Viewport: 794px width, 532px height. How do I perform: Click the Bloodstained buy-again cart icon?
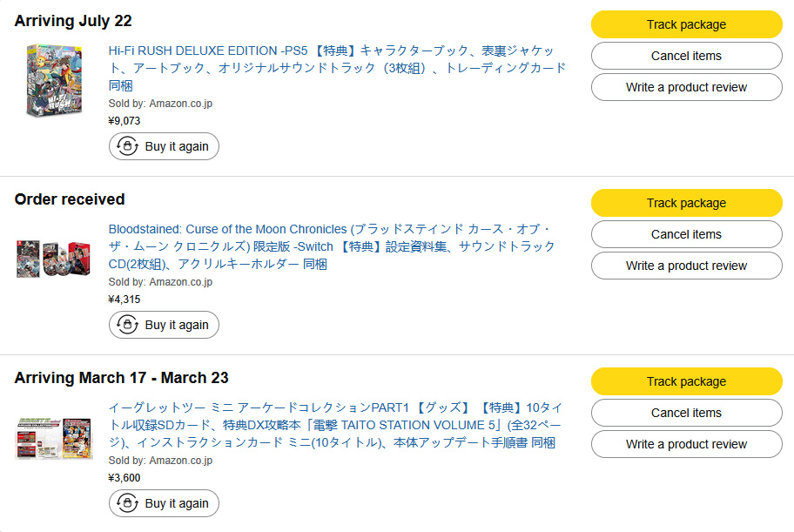click(127, 325)
